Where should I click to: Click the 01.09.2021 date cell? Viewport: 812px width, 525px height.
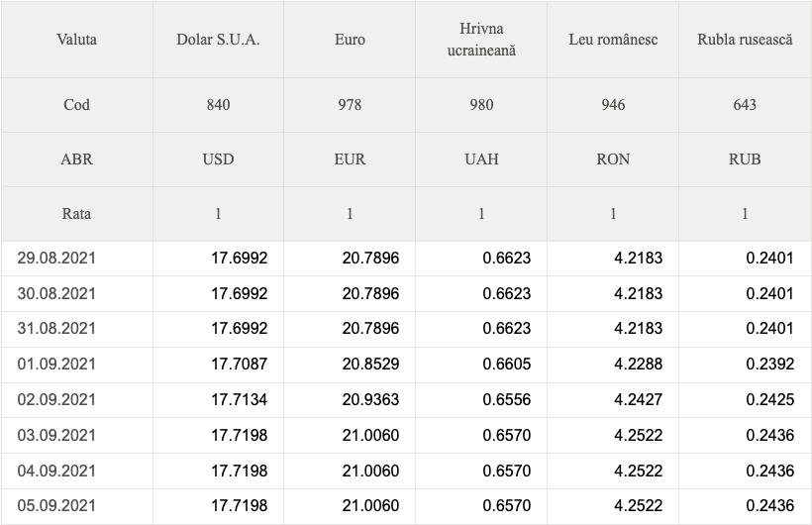(56, 364)
